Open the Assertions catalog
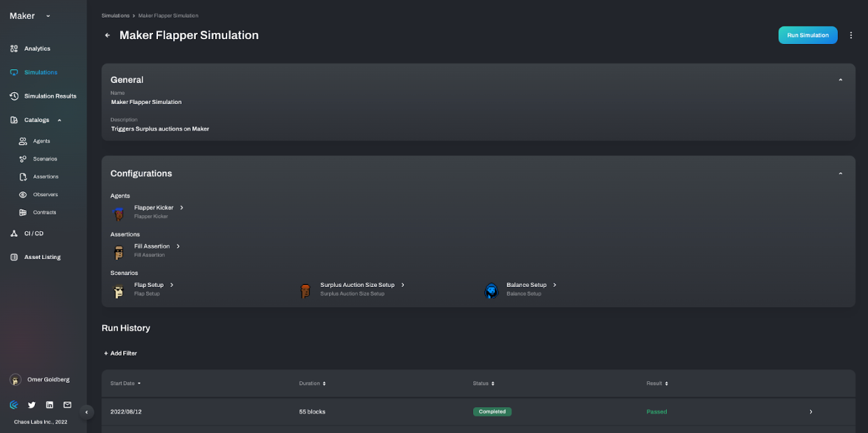Image resolution: width=868 pixels, height=433 pixels. 46,177
